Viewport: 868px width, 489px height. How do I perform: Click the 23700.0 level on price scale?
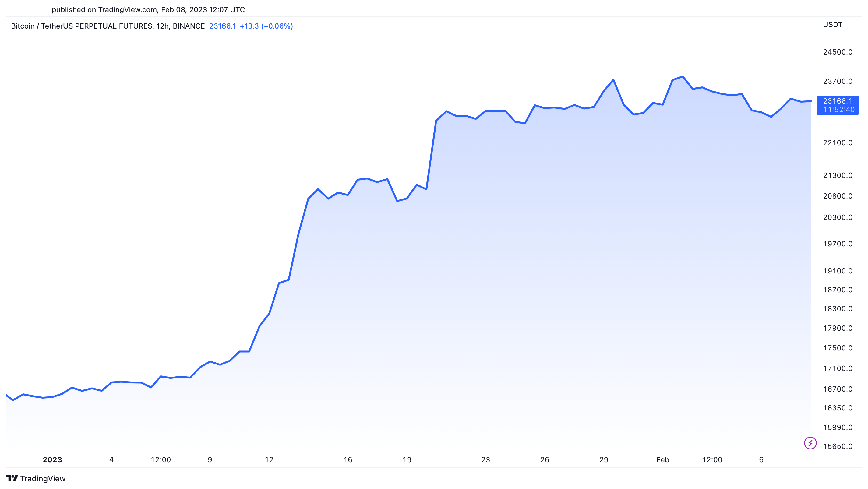coord(839,81)
